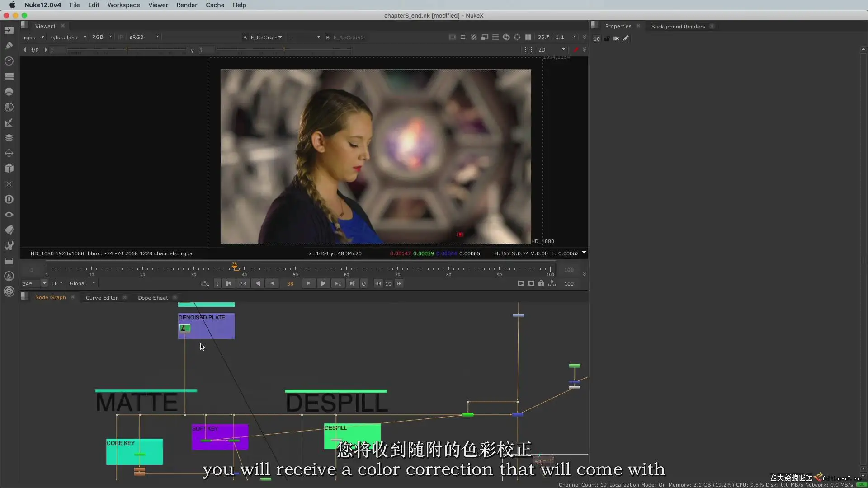Select the CORE KEY backdrop node
Image resolution: width=868 pixels, height=488 pixels.
134,451
